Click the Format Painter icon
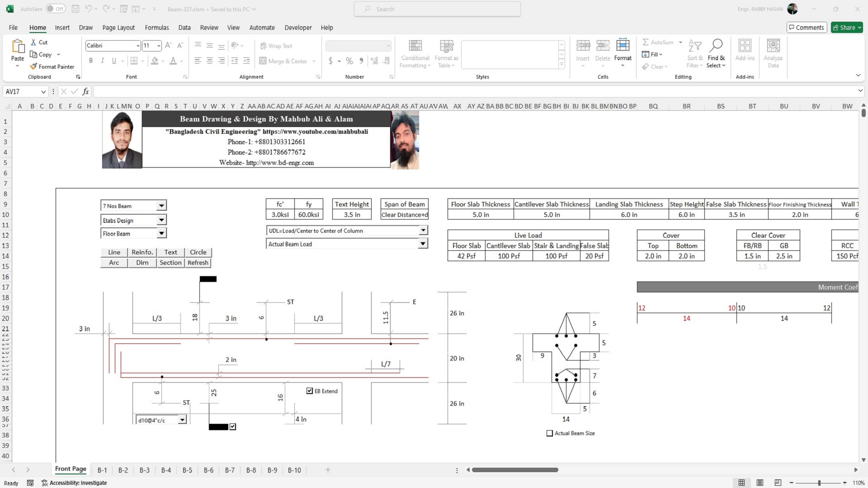The height and width of the screenshot is (488, 868). point(33,66)
